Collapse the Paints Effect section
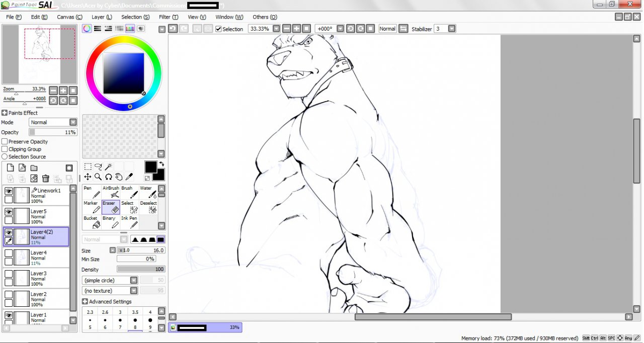Viewport: 644px width, 343px height. point(5,113)
